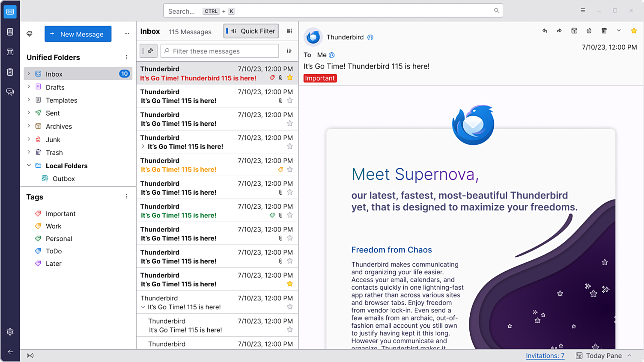This screenshot has width=644, height=362.
Task: Open Thunderbird Settings
Action: [10, 332]
